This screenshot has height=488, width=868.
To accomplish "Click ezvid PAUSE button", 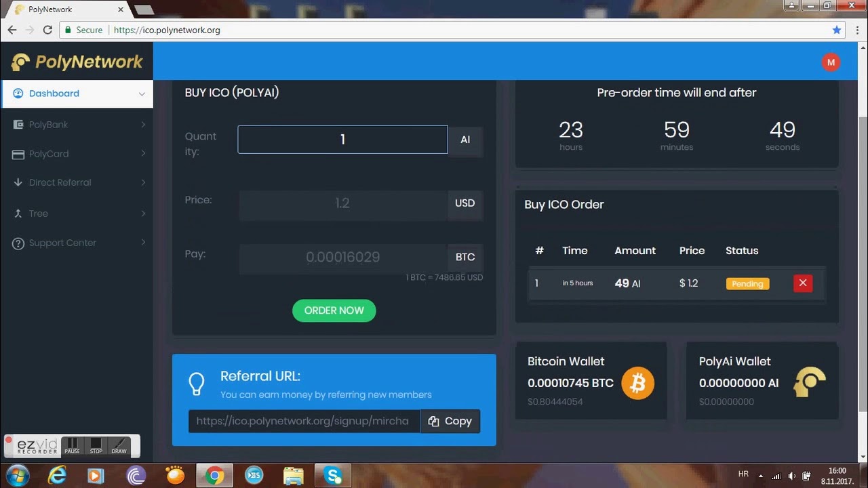I will 72,446.
